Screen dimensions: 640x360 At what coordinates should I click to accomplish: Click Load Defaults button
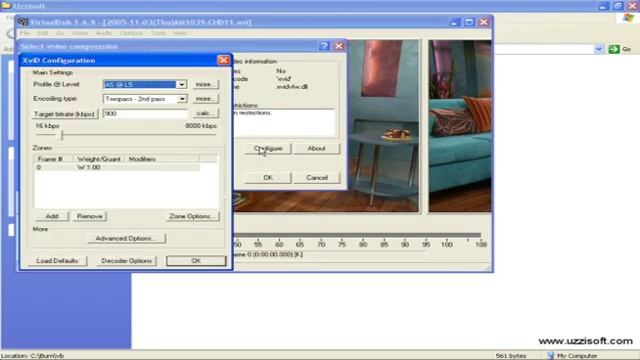57,261
